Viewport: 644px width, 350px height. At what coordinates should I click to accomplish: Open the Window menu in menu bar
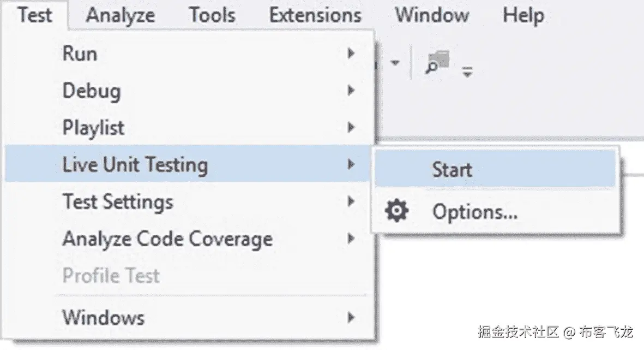pyautogui.click(x=432, y=15)
